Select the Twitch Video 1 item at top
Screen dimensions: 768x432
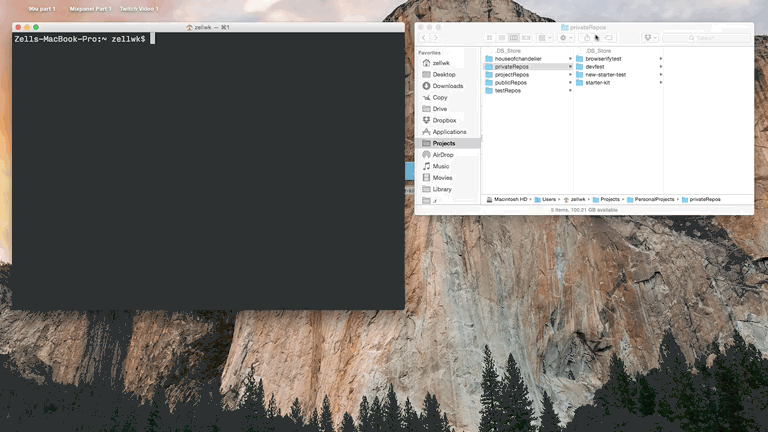138,8
